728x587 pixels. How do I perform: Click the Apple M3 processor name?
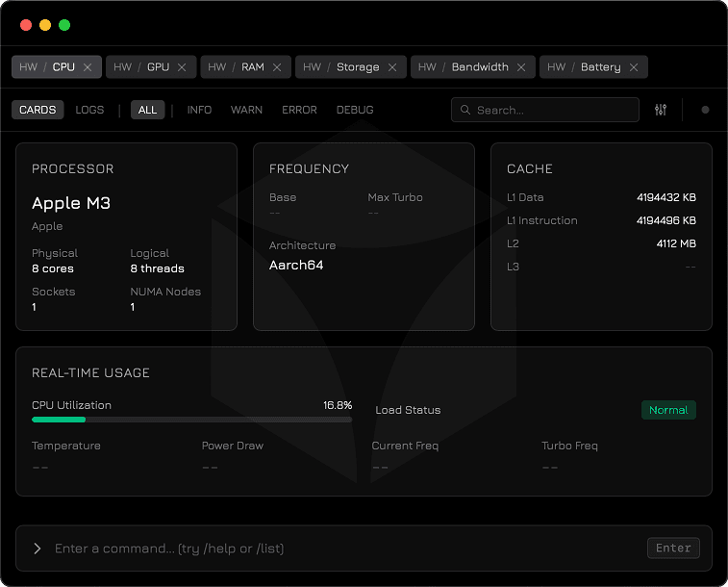point(71,203)
